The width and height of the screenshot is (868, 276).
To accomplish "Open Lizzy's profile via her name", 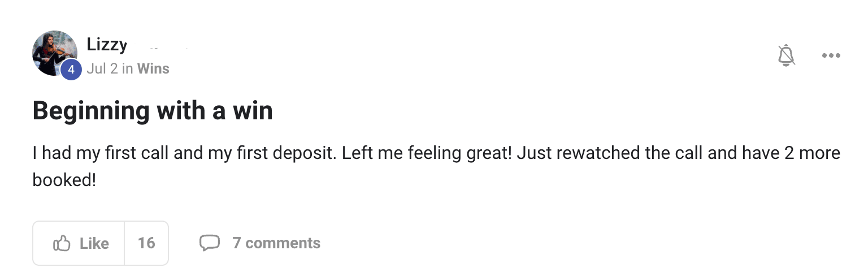I will coord(107,44).
